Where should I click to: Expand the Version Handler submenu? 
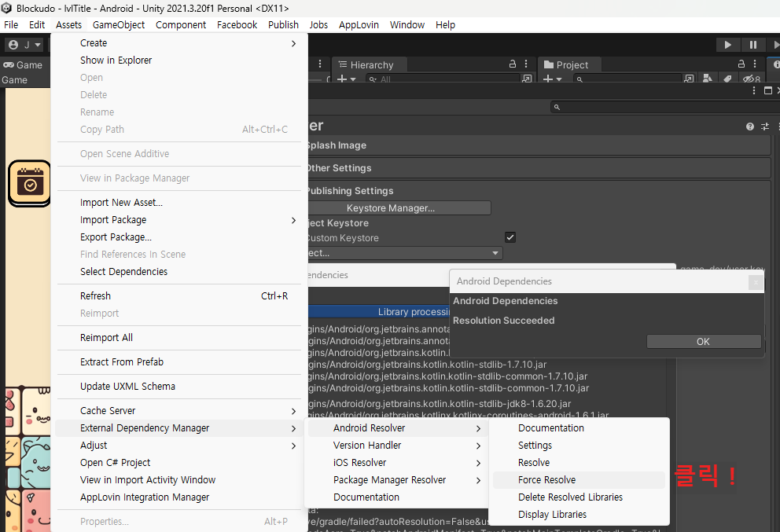click(x=397, y=446)
